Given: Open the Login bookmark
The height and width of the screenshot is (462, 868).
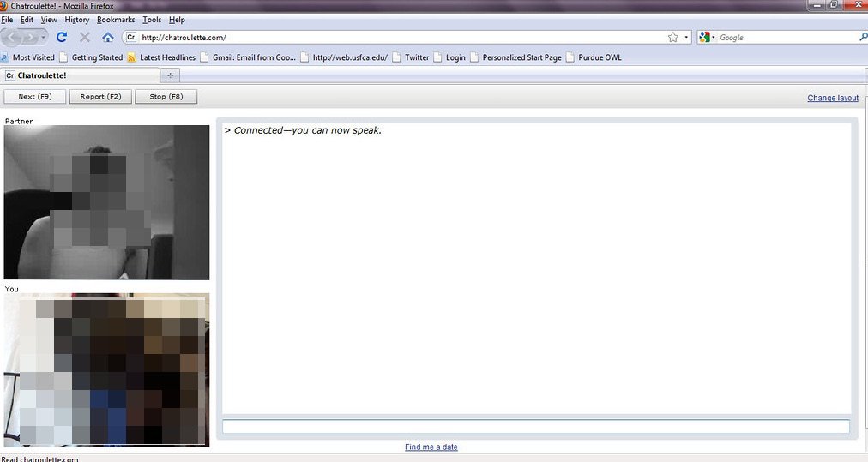Looking at the screenshot, I should [x=449, y=57].
